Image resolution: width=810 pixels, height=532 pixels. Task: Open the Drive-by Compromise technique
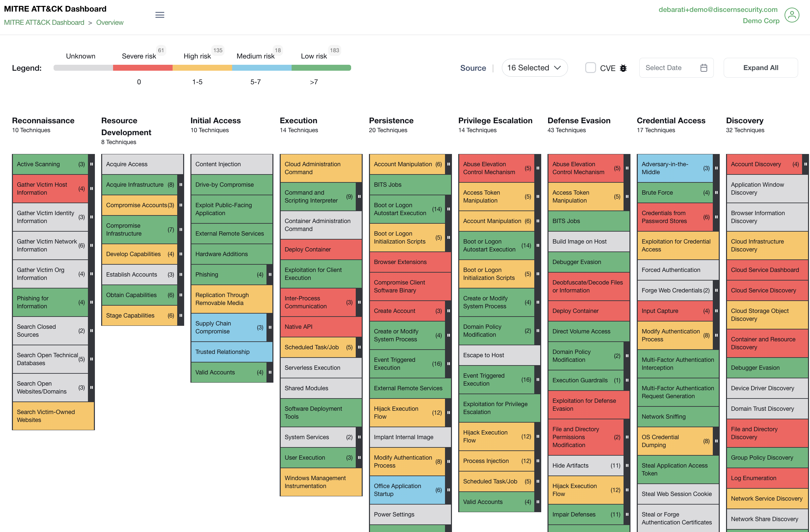[x=232, y=185]
